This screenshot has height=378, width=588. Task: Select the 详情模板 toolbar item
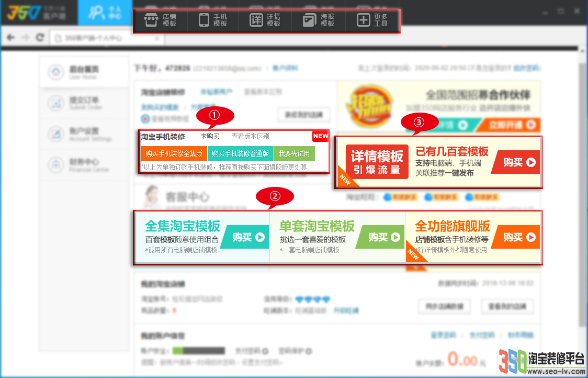[x=265, y=20]
